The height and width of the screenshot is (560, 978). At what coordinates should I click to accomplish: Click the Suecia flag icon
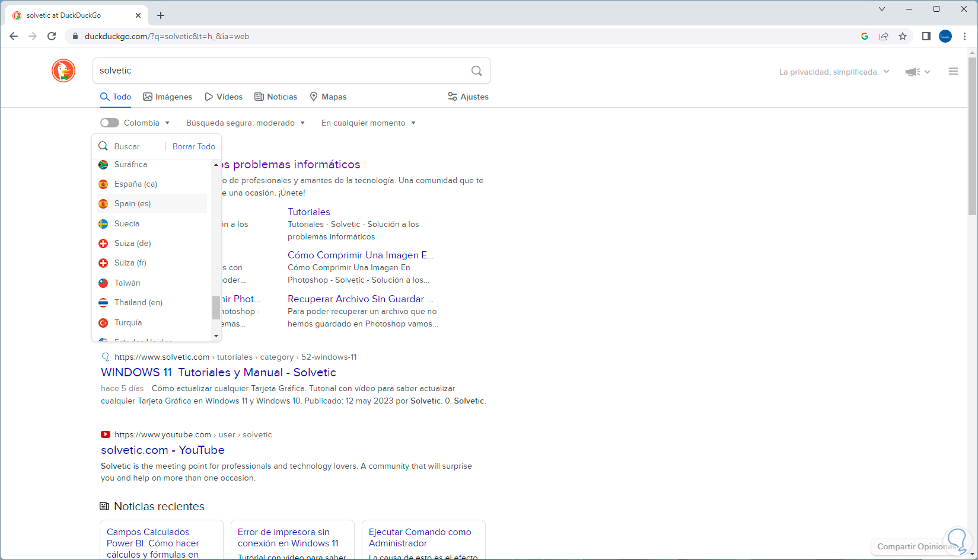(x=103, y=224)
